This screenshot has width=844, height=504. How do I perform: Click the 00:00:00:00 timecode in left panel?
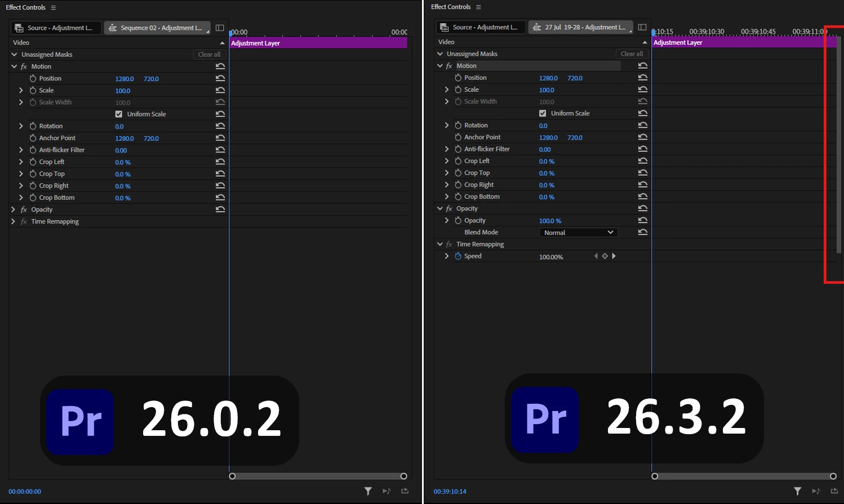(25, 492)
